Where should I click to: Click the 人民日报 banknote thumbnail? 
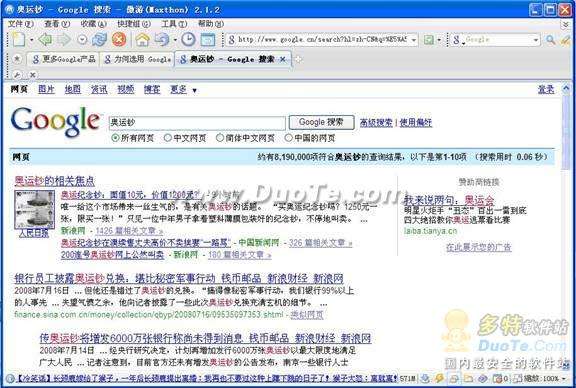tap(34, 209)
